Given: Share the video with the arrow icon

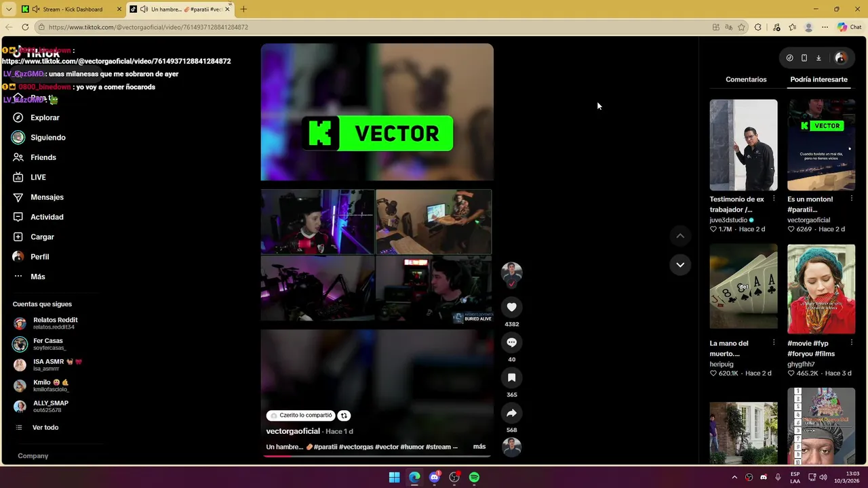Looking at the screenshot, I should (511, 413).
